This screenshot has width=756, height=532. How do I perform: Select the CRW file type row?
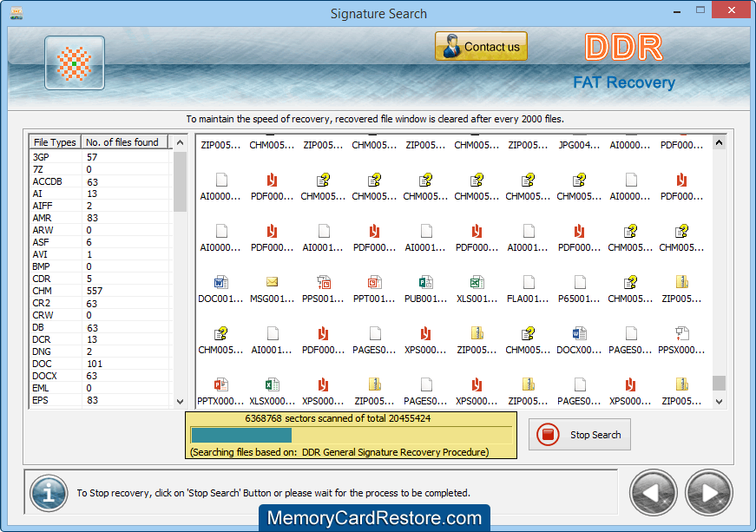pos(101,315)
